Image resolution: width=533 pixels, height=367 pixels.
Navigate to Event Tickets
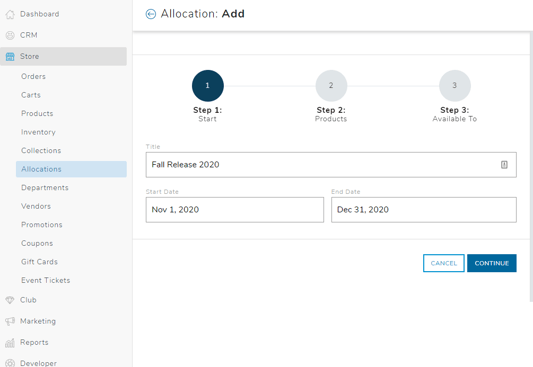[x=46, y=280]
